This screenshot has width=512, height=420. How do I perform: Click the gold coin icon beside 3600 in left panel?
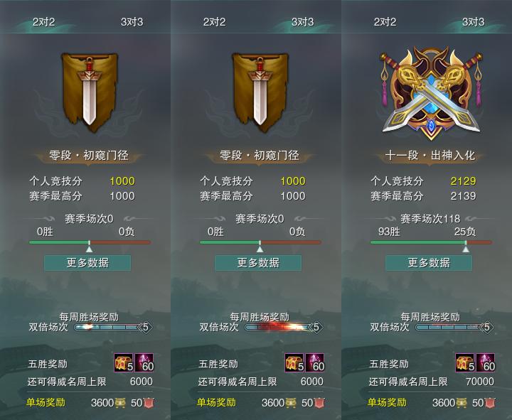pyautogui.click(x=120, y=403)
